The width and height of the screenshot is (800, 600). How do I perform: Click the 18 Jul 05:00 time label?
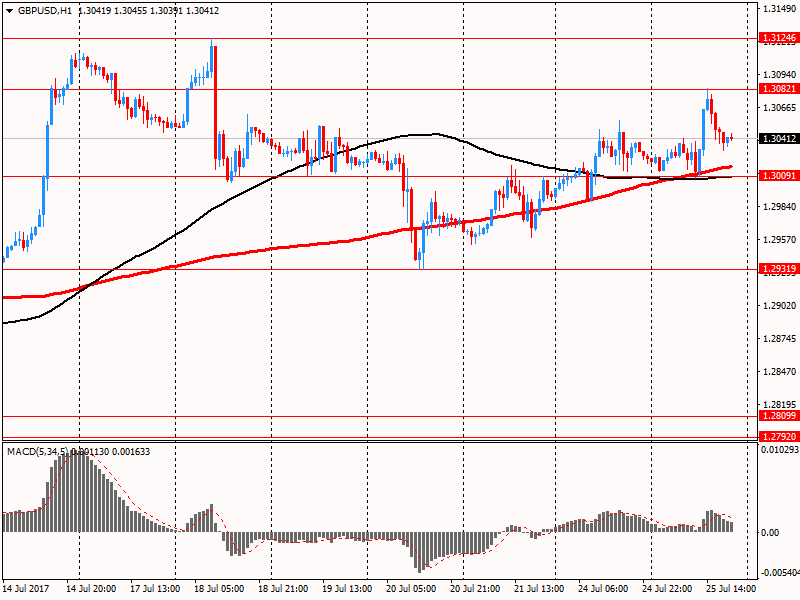[219, 588]
